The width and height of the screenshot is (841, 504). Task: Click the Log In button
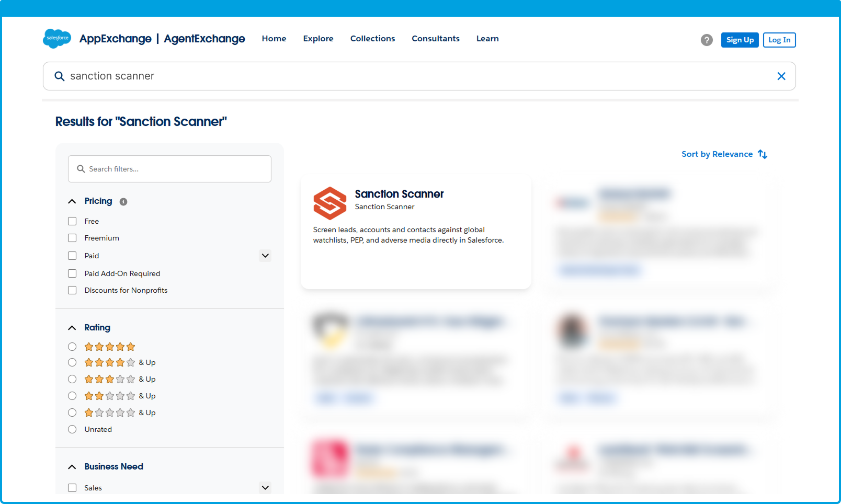[x=779, y=40]
